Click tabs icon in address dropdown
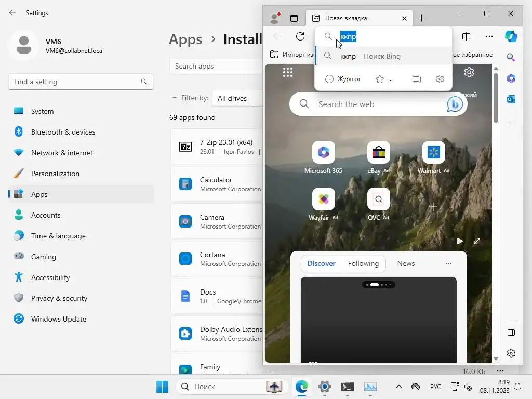This screenshot has height=399, width=532. point(416,79)
